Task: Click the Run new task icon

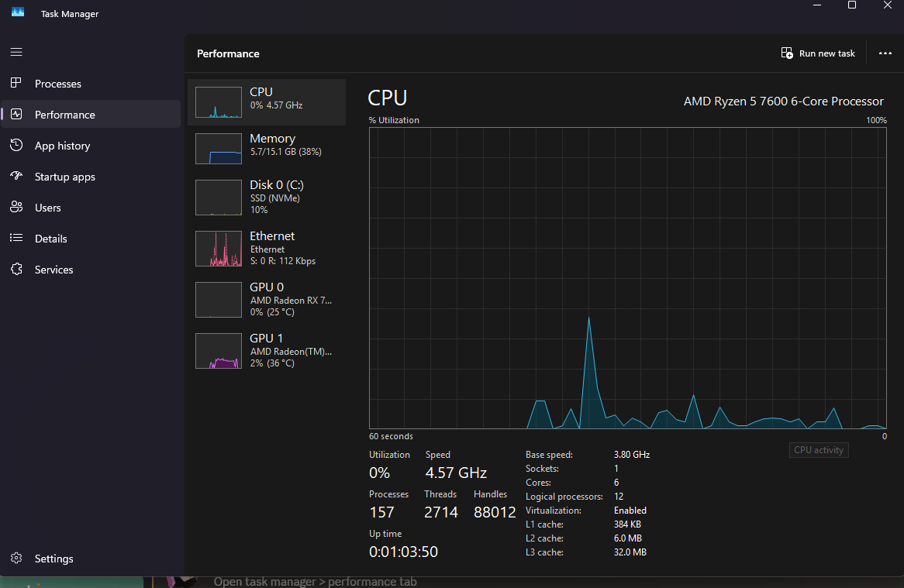Action: [787, 53]
